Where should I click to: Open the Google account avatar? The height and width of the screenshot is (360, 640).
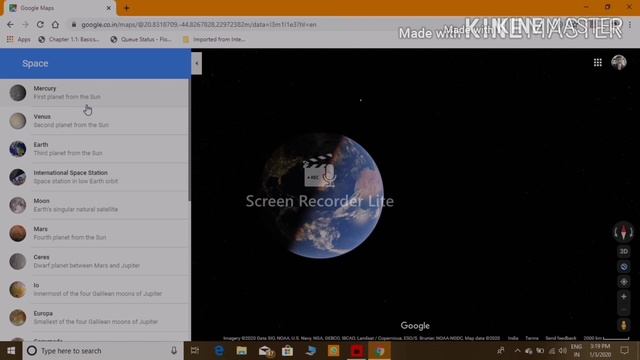tap(619, 62)
